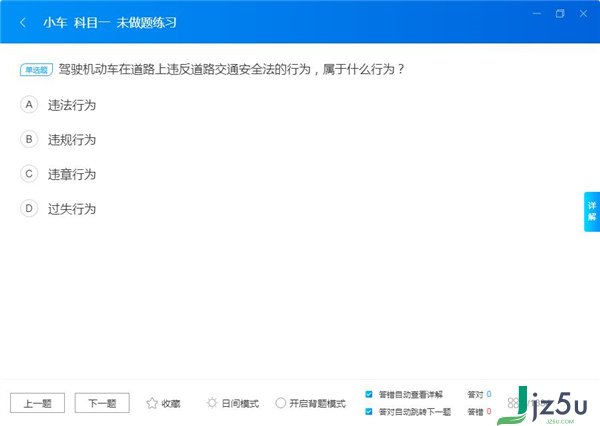Screen dimensions: 600x426
Task: Enable 开启背题模式 radio option
Action: [x=280, y=403]
